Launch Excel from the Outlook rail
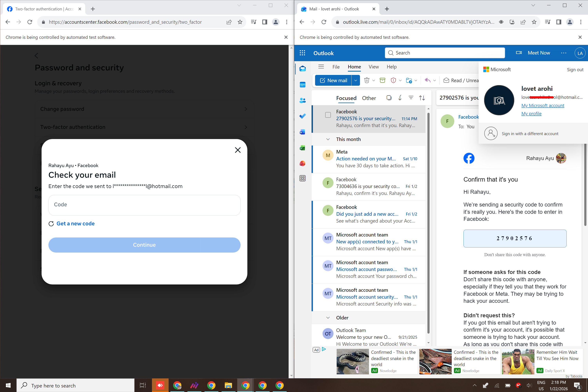This screenshot has width=588, height=392. [303, 148]
